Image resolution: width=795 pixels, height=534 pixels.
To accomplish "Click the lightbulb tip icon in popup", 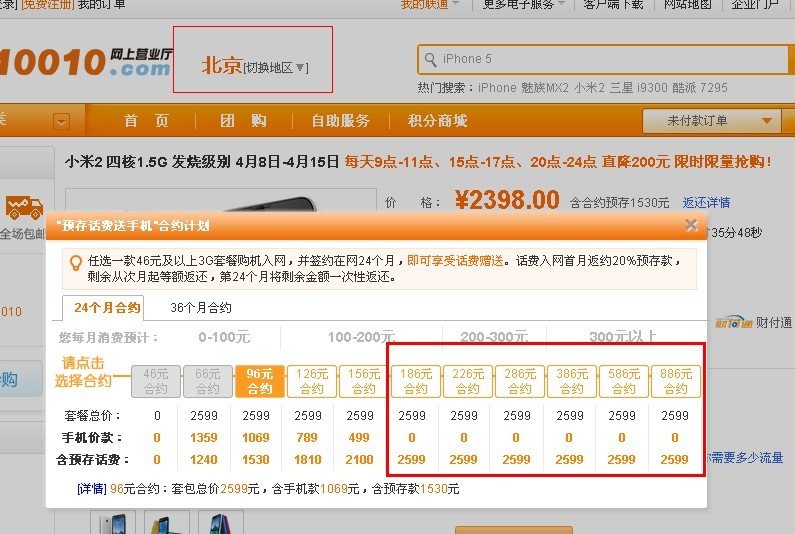I will 76,263.
